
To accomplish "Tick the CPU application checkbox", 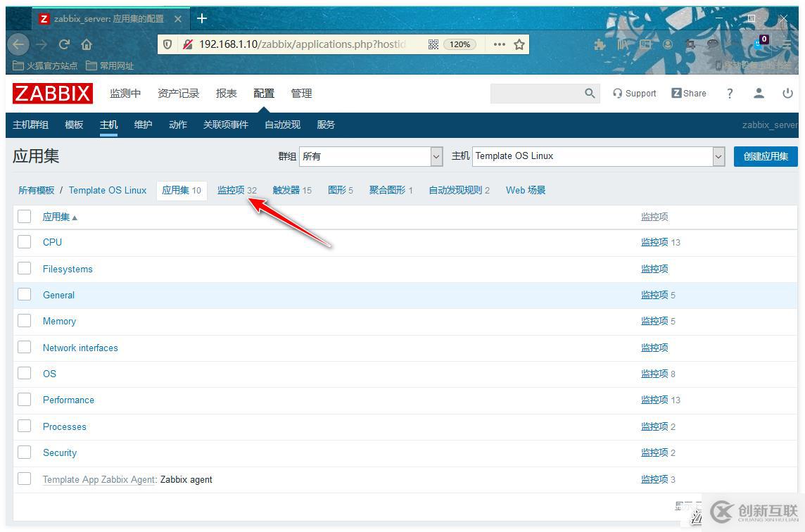I will coord(24,242).
